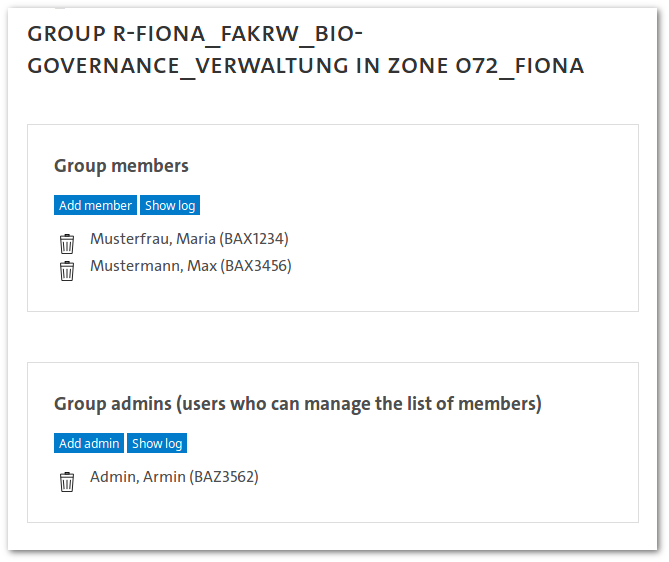Click the user ID BAX3456
669x562 pixels.
pos(256,266)
